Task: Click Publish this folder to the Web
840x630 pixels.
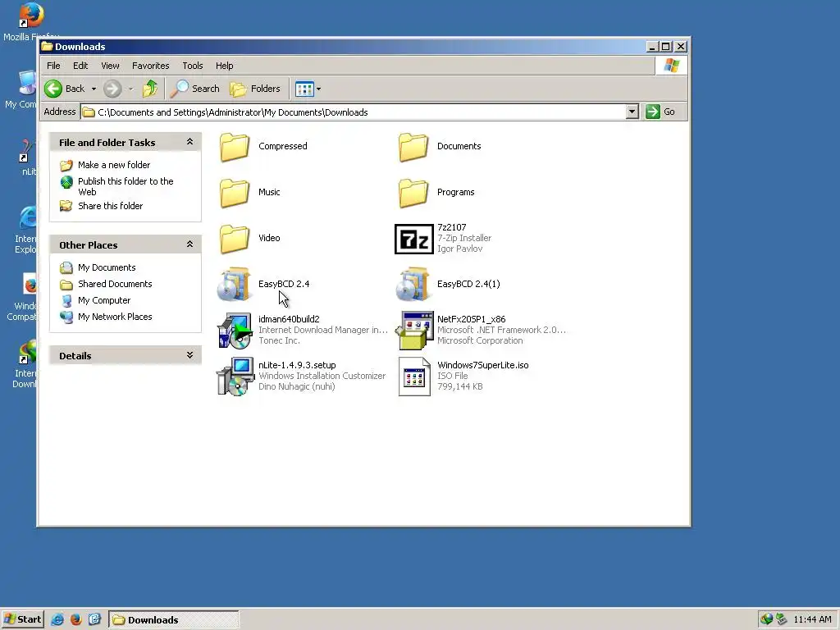Action: pyautogui.click(x=126, y=186)
